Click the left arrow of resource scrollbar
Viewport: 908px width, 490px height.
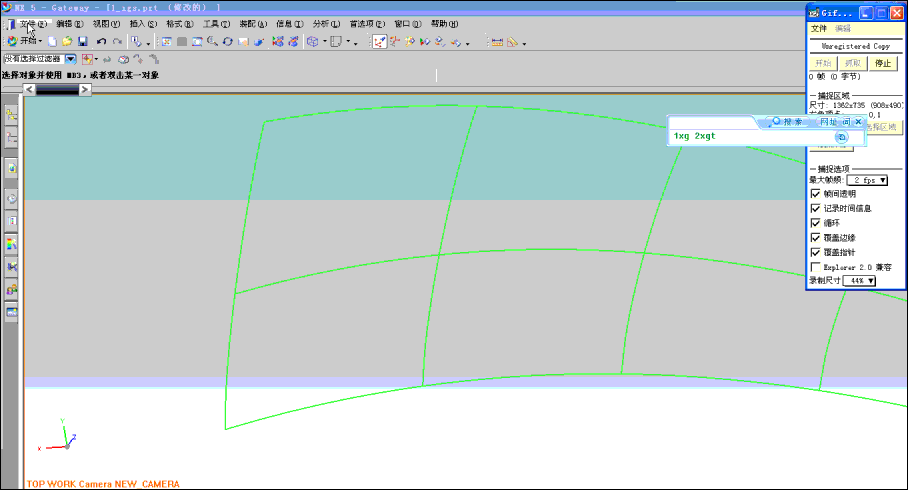point(30,90)
